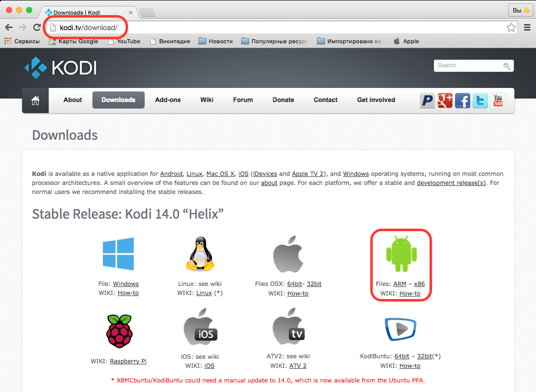Click the search magnifier icon

point(506,66)
